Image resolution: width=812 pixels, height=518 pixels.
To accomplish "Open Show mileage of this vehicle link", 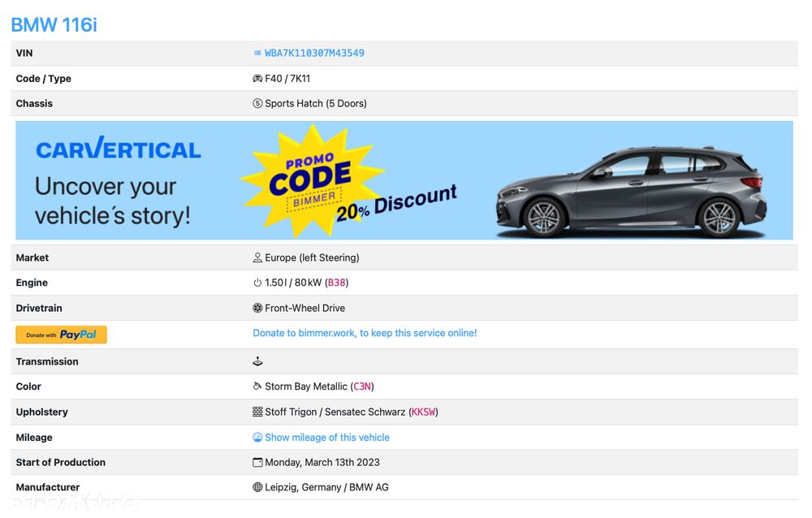I will pos(327,437).
